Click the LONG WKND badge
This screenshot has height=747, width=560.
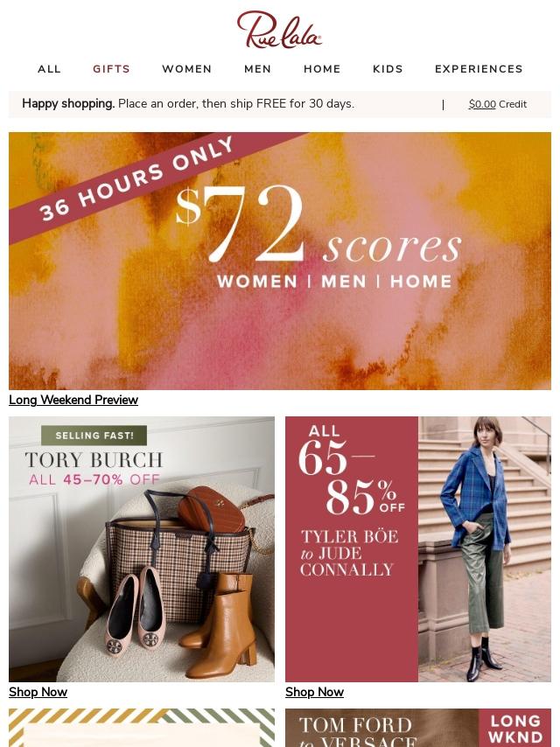(515, 728)
